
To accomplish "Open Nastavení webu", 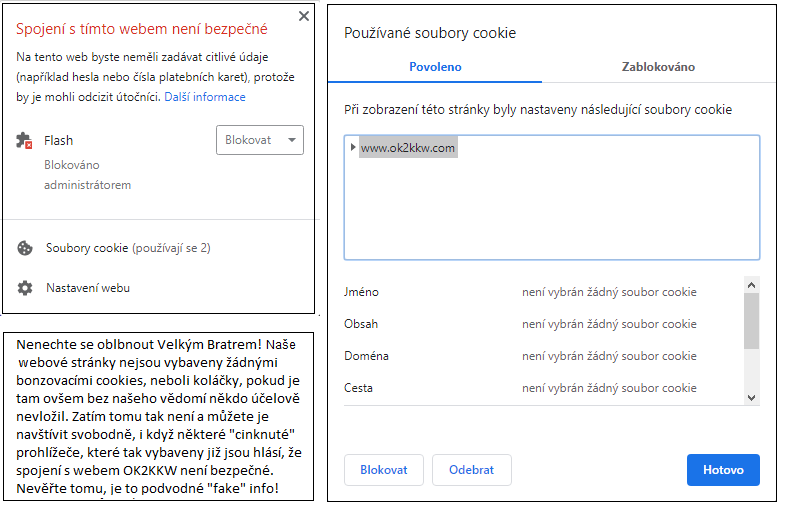I will coord(88,288).
